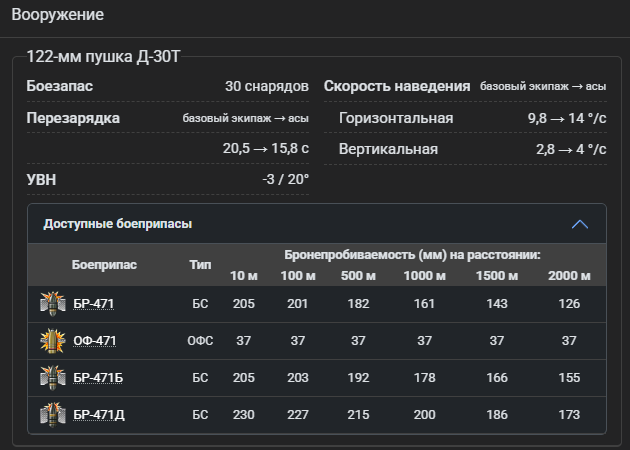Viewport: 630px width, 450px height.
Task: Collapse the Доступные боеприпасы section chevron
Action: coord(580,224)
